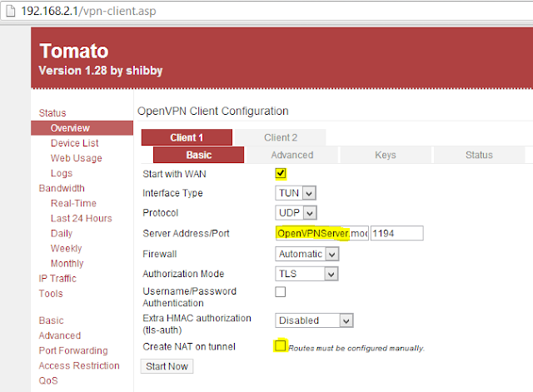The image size is (533, 392).
Task: Open Real-Time bandwidth page
Action: pyautogui.click(x=73, y=203)
